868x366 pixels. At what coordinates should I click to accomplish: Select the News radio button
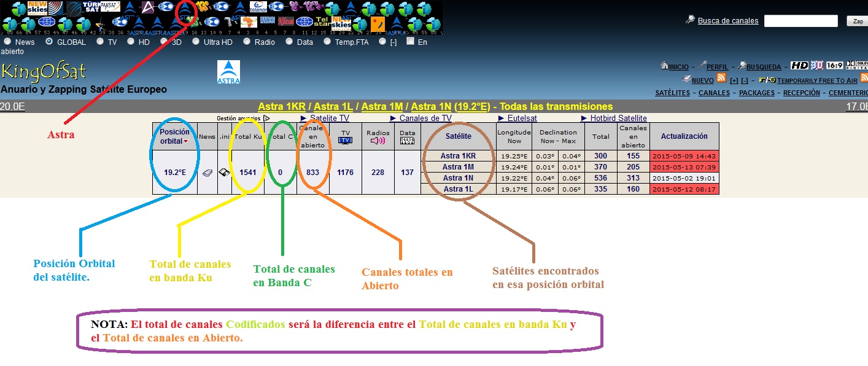(x=8, y=42)
